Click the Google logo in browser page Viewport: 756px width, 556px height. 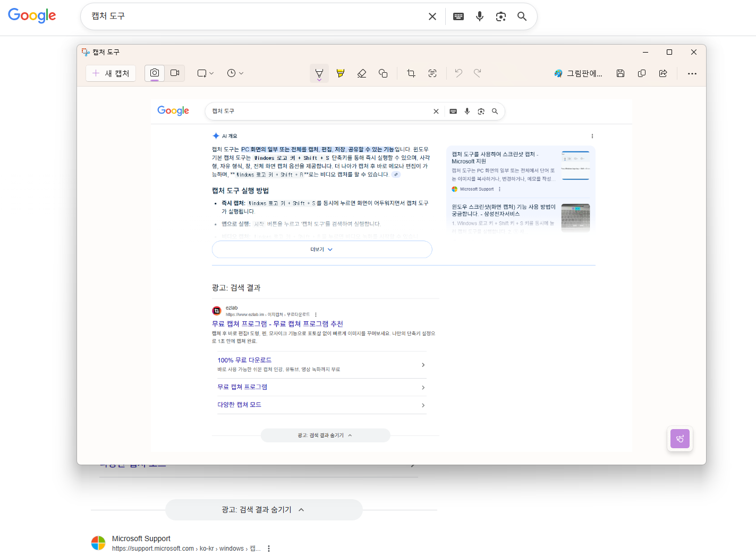tap(32, 15)
